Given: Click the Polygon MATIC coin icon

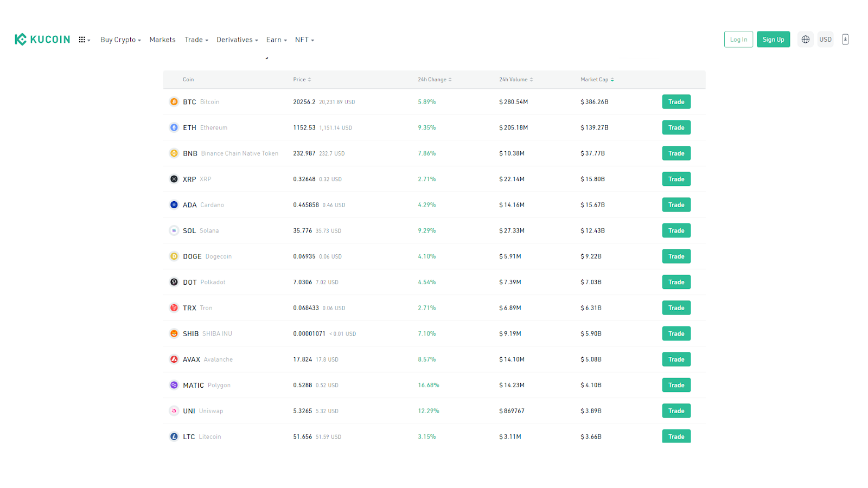Looking at the screenshot, I should (174, 385).
